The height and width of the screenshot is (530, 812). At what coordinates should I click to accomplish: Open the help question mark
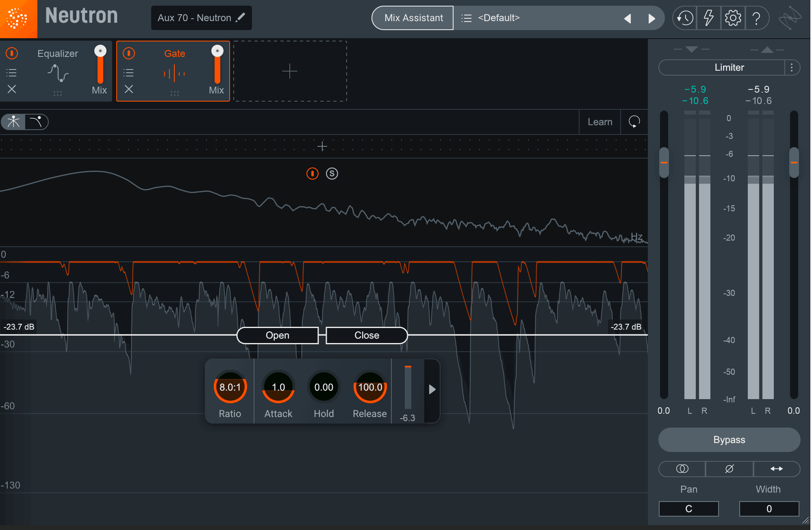click(756, 18)
